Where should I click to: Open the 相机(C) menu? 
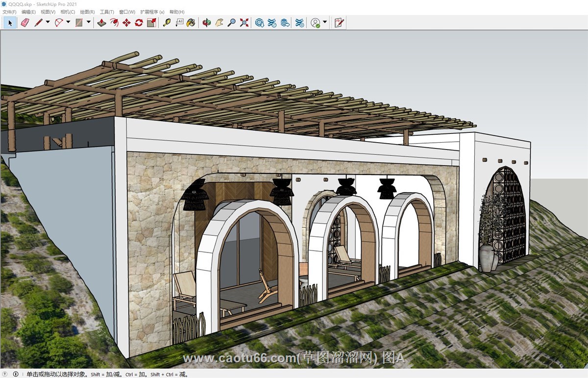[68, 12]
